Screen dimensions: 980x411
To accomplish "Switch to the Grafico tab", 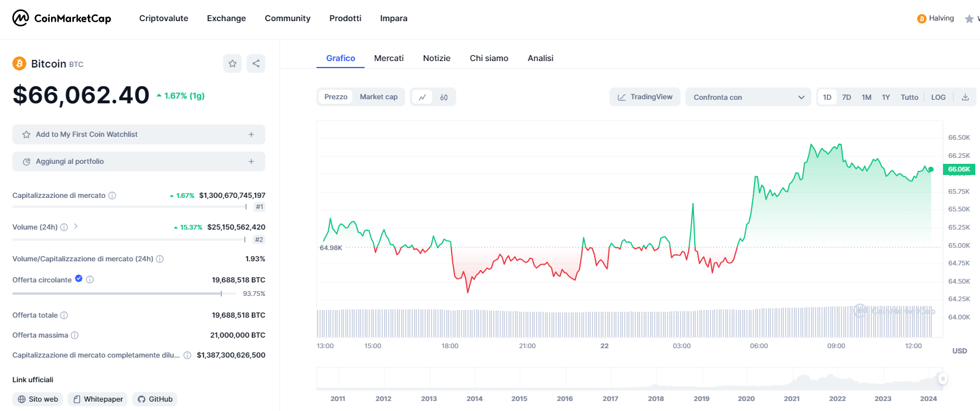I will 341,58.
